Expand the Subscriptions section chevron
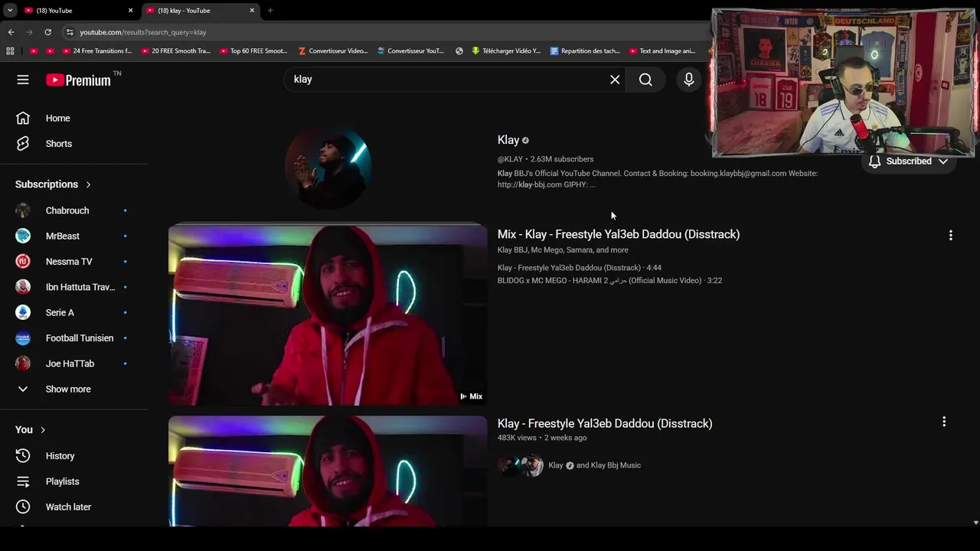 [88, 184]
